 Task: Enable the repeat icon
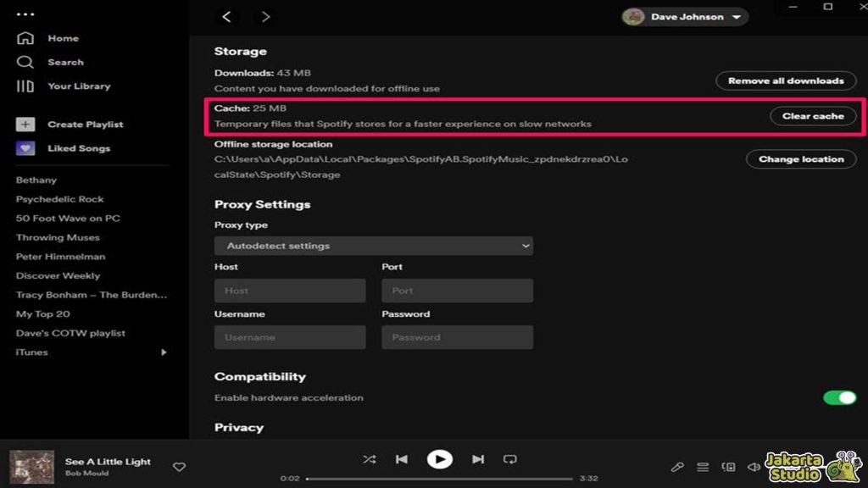coord(510,459)
